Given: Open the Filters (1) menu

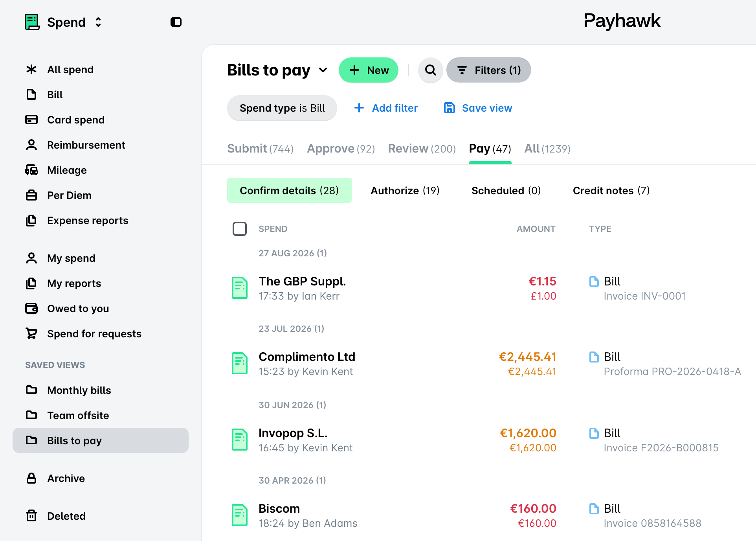Looking at the screenshot, I should click(x=489, y=70).
